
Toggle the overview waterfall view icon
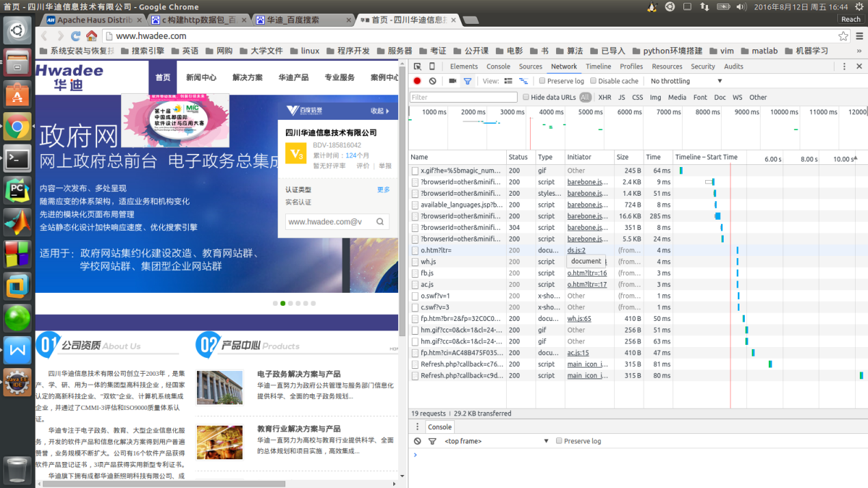click(523, 81)
